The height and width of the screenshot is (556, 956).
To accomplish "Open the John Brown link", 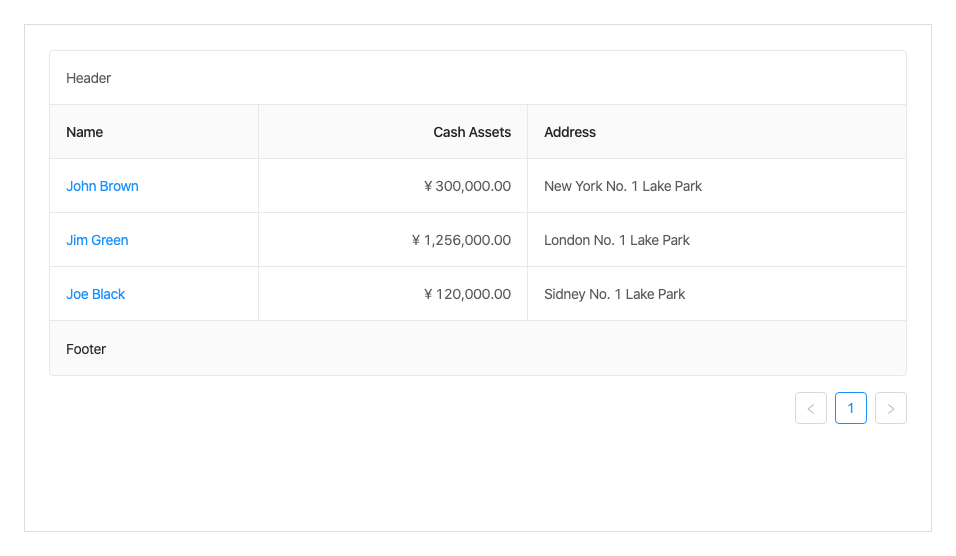I will tap(102, 186).
